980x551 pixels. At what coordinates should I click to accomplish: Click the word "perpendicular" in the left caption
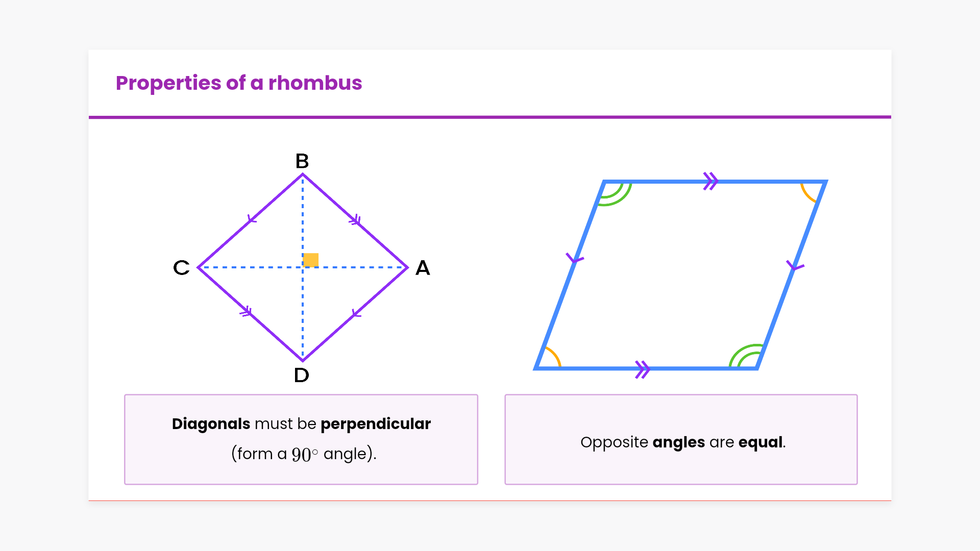click(x=376, y=424)
